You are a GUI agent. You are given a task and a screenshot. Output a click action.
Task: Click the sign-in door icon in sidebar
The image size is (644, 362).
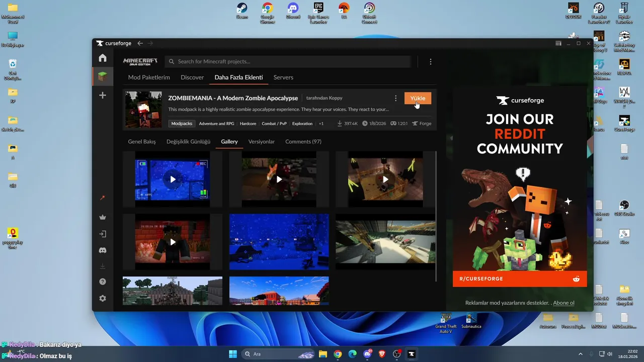click(x=103, y=234)
